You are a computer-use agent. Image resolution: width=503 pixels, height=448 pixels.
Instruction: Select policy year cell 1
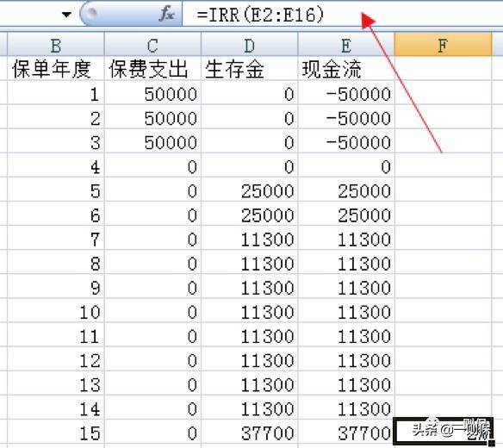click(x=56, y=92)
